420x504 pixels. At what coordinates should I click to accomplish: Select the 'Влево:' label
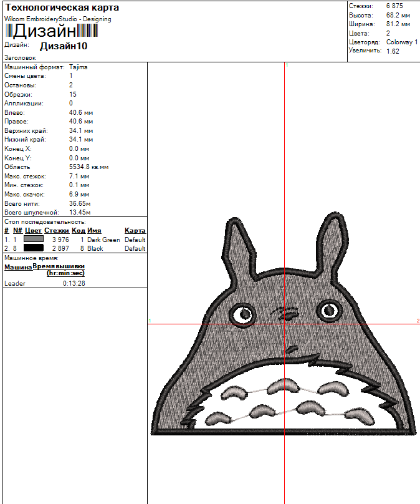[14, 113]
